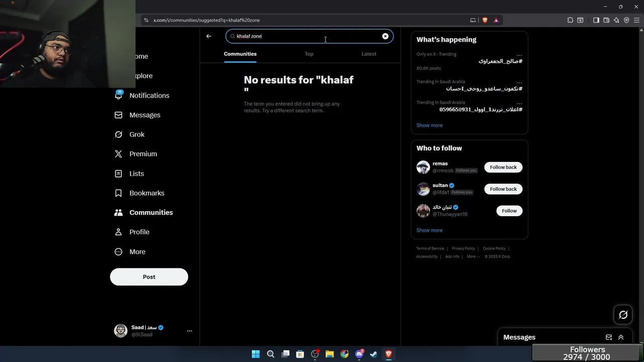The height and width of the screenshot is (362, 644).
Task: Open Cookie Policy link
Action: pyautogui.click(x=494, y=248)
